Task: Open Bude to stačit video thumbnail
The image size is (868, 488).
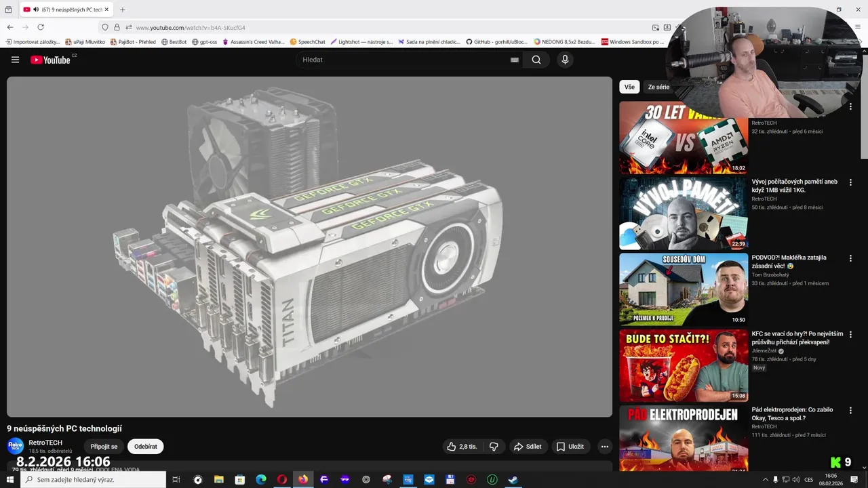Action: coord(684,365)
